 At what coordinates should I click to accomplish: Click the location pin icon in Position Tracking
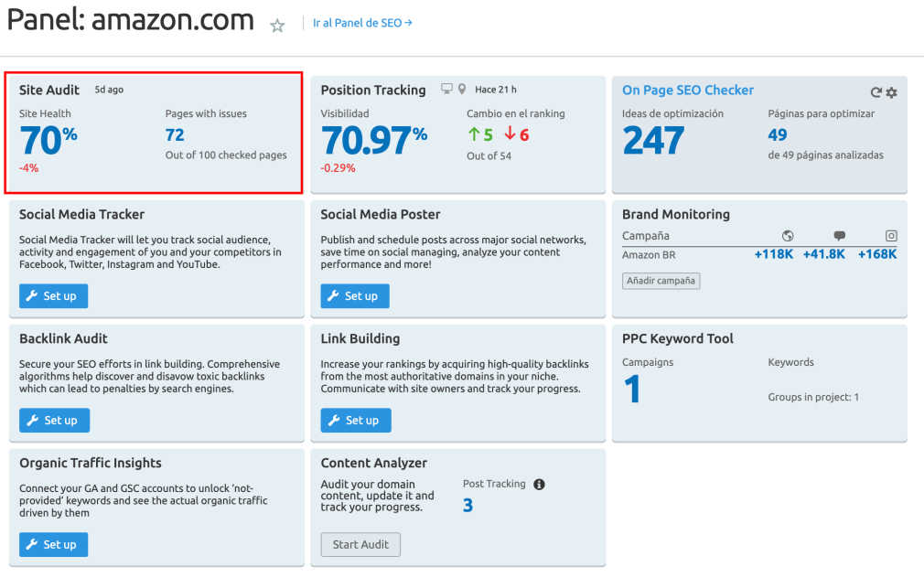(x=462, y=89)
